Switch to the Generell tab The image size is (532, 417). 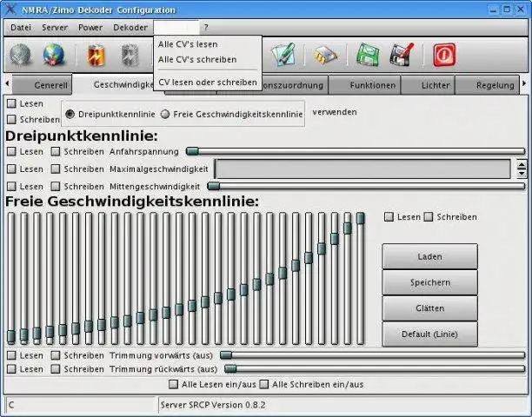(43, 85)
